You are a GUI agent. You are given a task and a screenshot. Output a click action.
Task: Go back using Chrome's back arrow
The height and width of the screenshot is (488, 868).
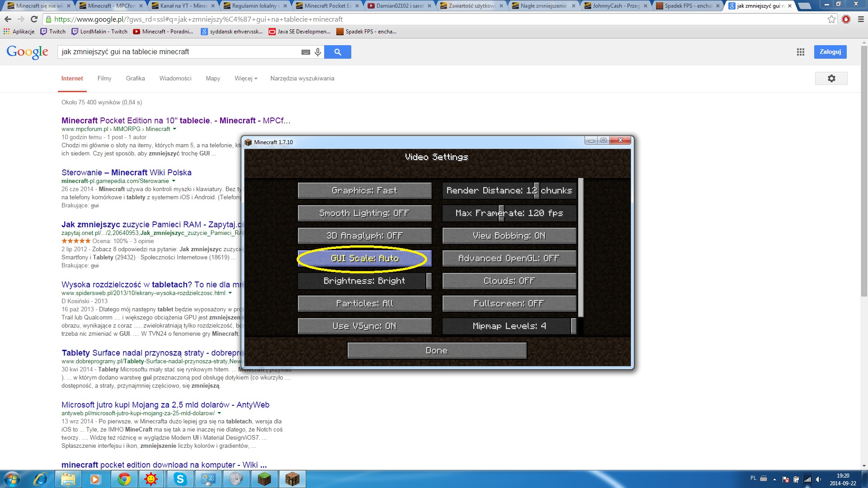8,19
